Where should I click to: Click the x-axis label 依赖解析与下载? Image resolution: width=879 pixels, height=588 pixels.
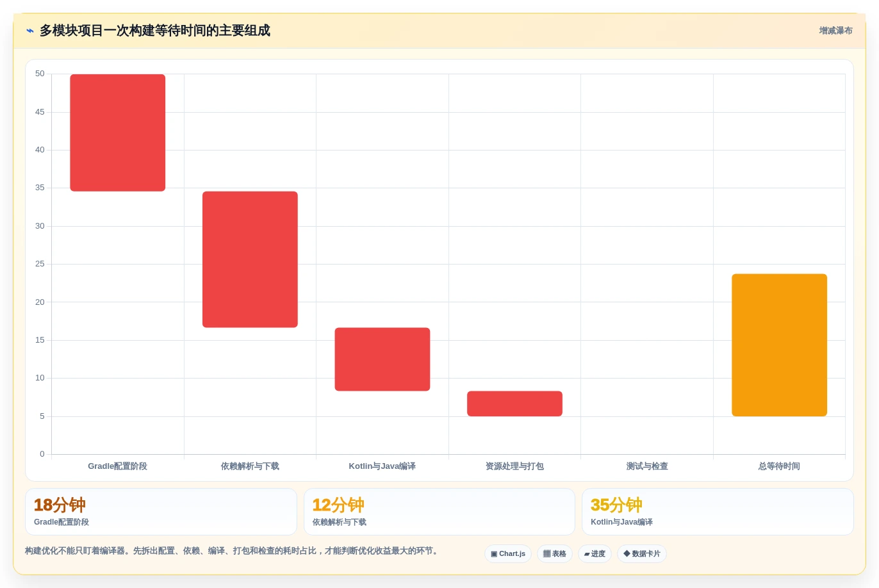pyautogui.click(x=250, y=466)
